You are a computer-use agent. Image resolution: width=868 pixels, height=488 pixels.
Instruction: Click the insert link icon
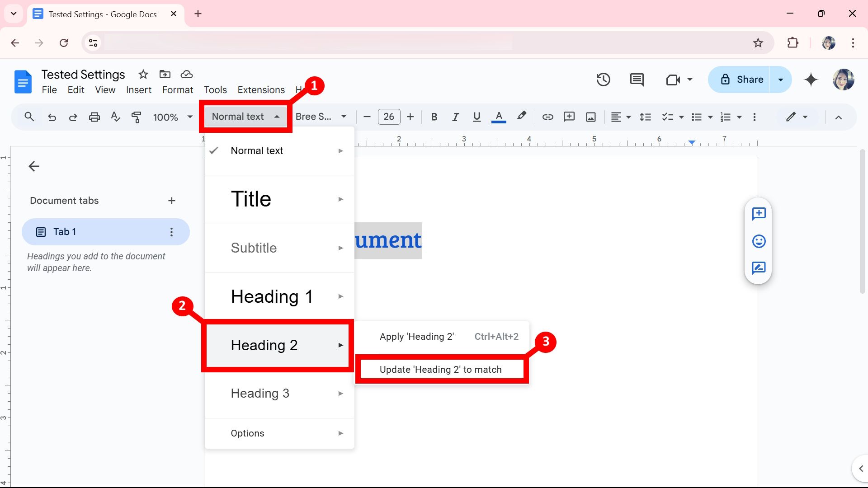pyautogui.click(x=547, y=116)
